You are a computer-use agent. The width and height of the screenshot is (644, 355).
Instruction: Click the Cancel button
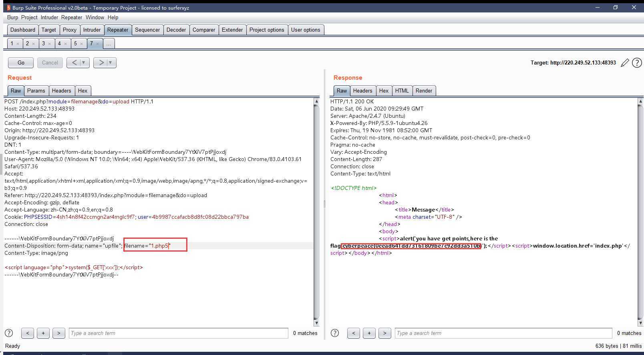coord(50,63)
